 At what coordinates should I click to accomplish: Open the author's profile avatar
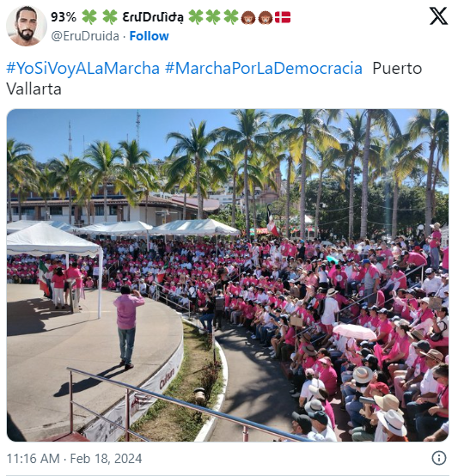point(27,26)
